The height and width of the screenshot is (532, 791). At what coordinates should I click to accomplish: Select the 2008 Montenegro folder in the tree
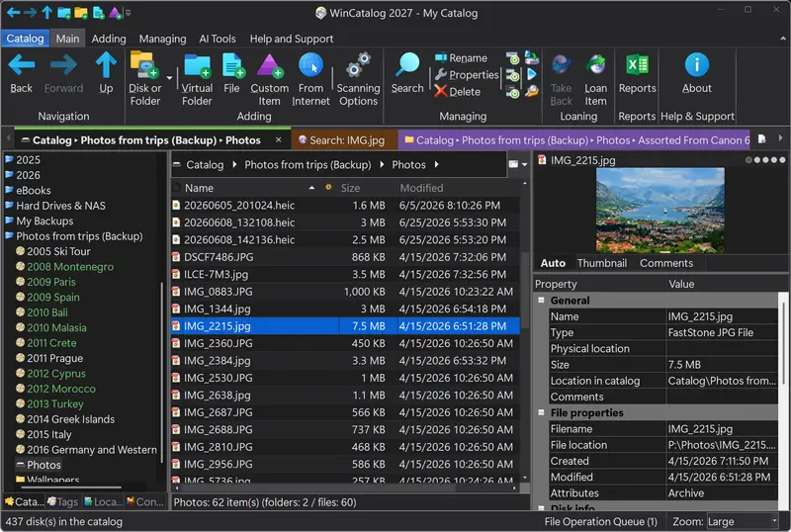(70, 267)
